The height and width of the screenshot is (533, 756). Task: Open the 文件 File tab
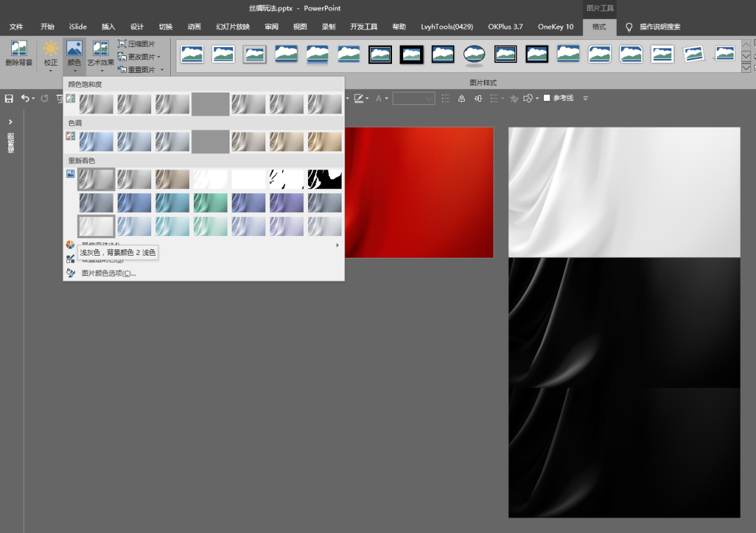[x=16, y=27]
